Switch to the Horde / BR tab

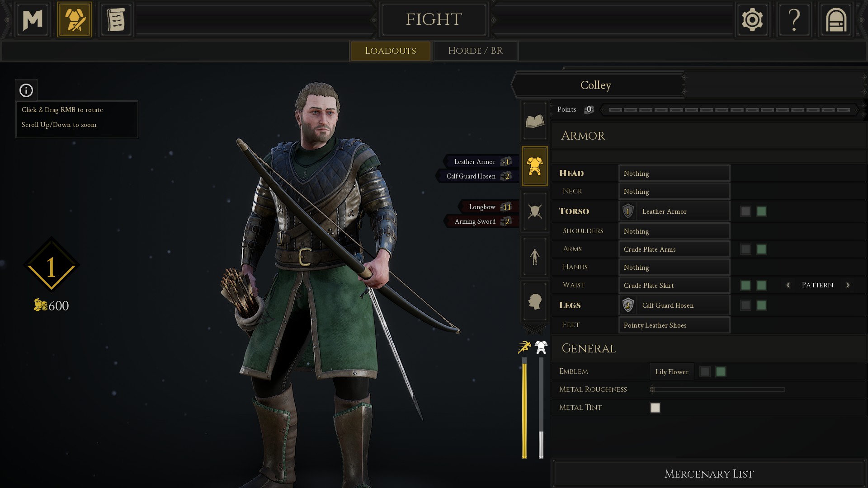(x=475, y=51)
